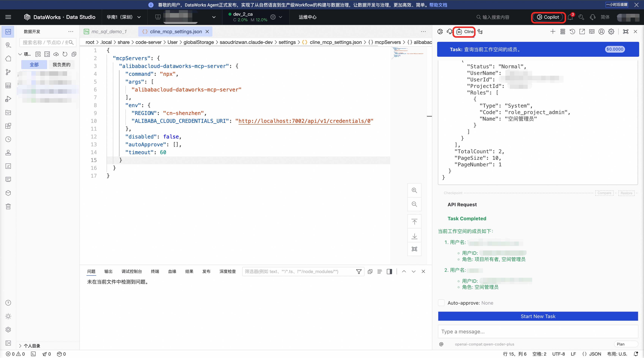The width and height of the screenshot is (644, 358).
Task: Click the Cline settings gear icon
Action: point(611,32)
